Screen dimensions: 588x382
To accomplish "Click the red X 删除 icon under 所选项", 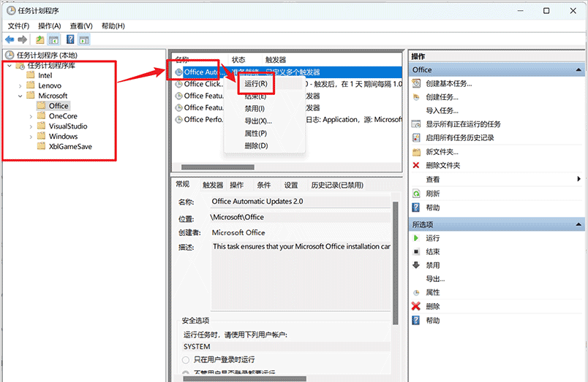I will tap(416, 306).
